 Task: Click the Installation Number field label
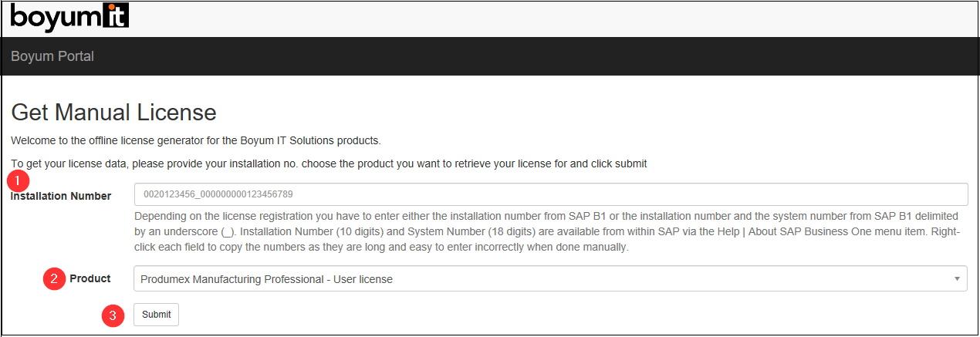[x=61, y=196]
